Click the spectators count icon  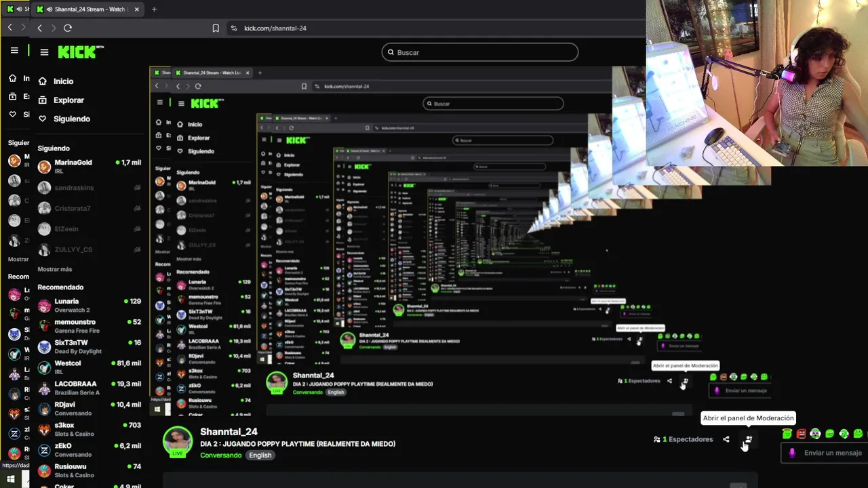(657, 439)
